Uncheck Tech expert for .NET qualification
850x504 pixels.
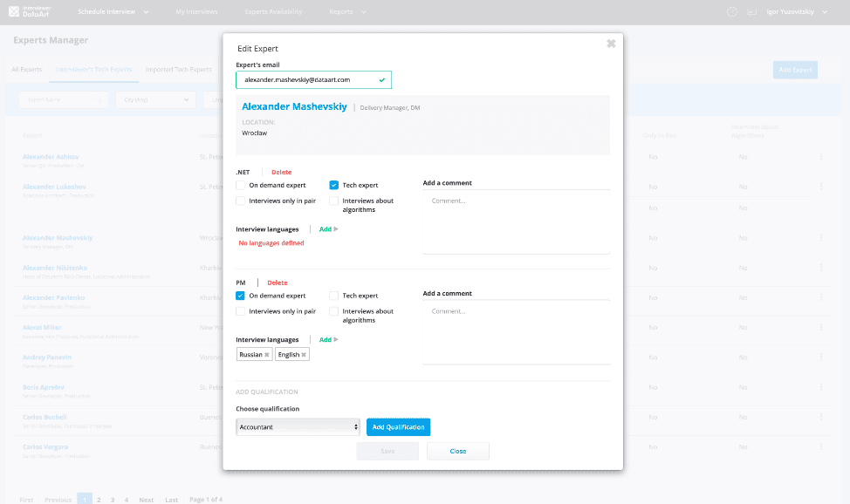pos(334,185)
